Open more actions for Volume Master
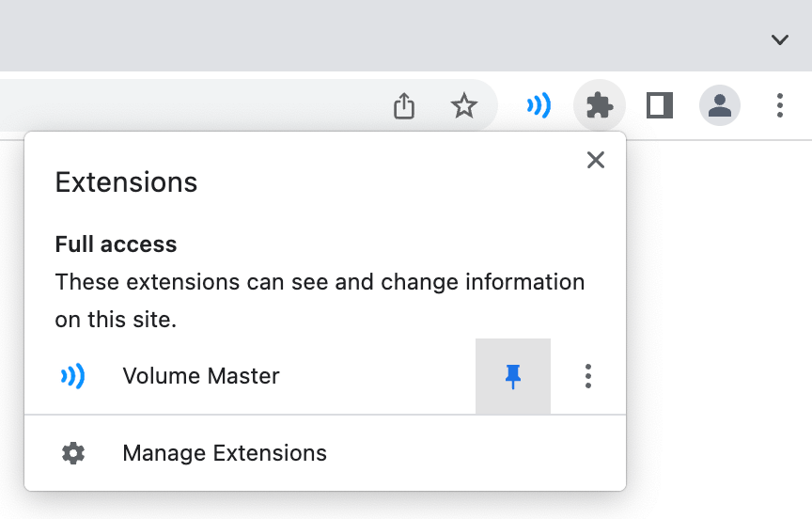The width and height of the screenshot is (812, 519). [587, 377]
